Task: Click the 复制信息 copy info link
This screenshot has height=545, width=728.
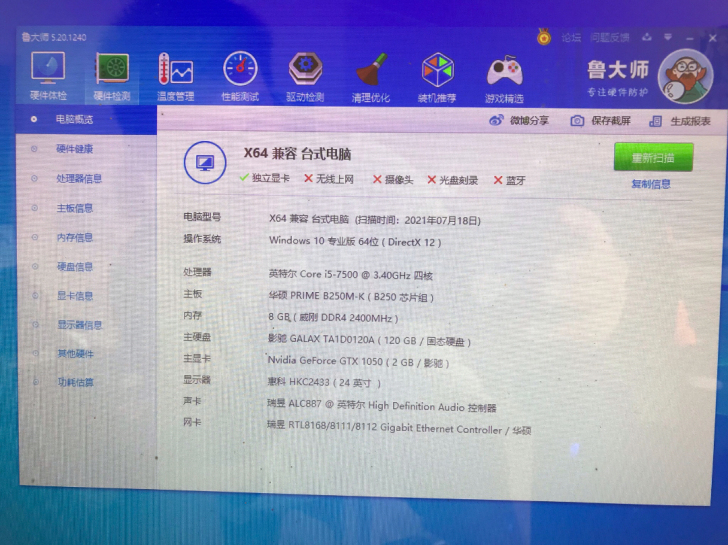Action: click(x=651, y=184)
